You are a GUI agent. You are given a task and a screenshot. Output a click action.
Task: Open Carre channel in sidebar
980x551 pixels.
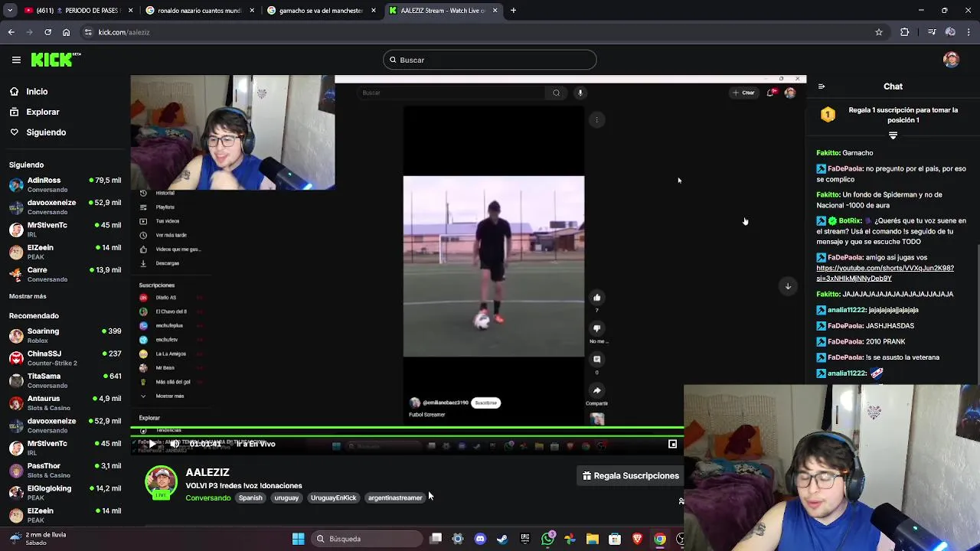click(x=65, y=274)
